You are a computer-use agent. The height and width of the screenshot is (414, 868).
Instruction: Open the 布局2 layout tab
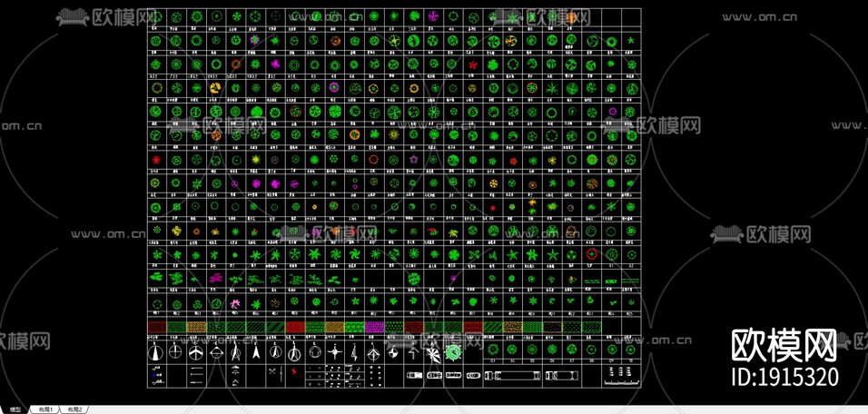pos(74,409)
